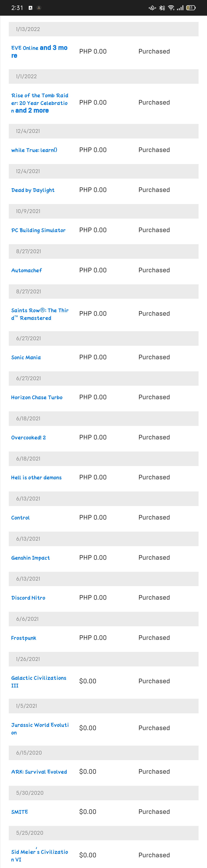Open Rise of the Tomb Raider purchase

(x=40, y=103)
